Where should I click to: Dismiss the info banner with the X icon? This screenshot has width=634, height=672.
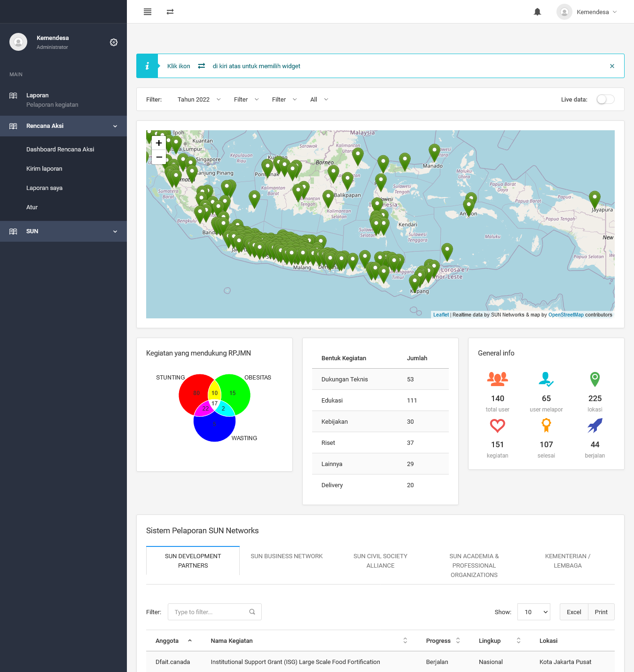point(612,66)
